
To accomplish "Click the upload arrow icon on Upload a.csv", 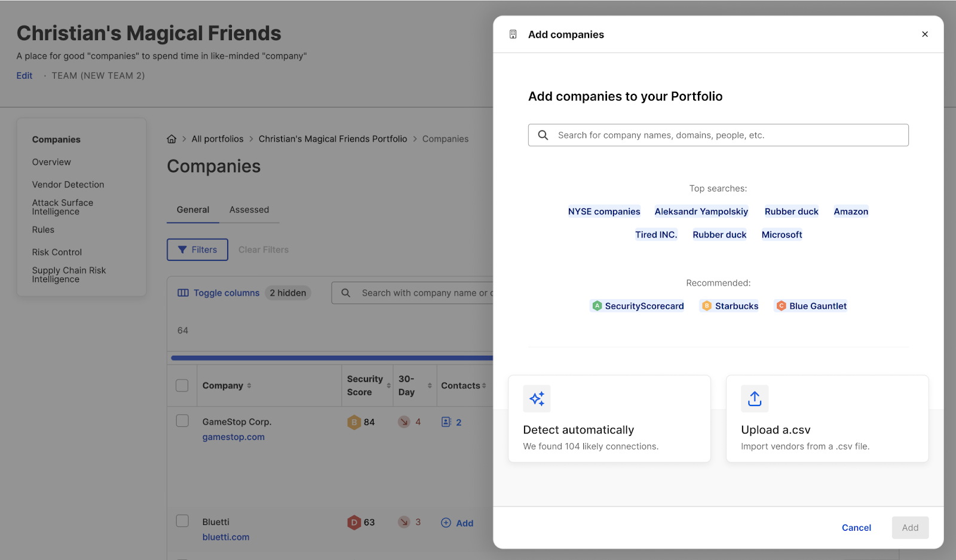I will coord(755,399).
